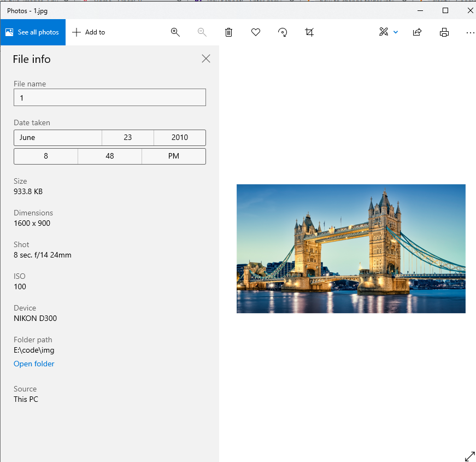Share the photo using share icon

tap(417, 32)
